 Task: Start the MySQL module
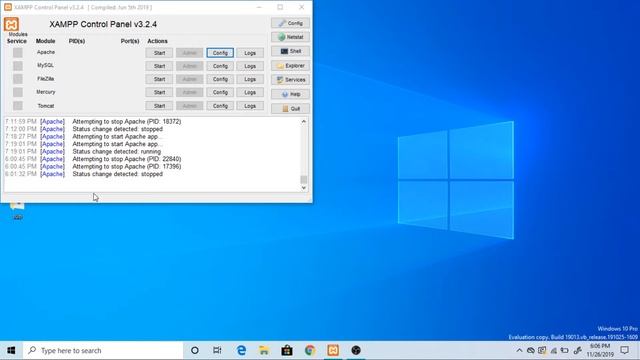[159, 66]
